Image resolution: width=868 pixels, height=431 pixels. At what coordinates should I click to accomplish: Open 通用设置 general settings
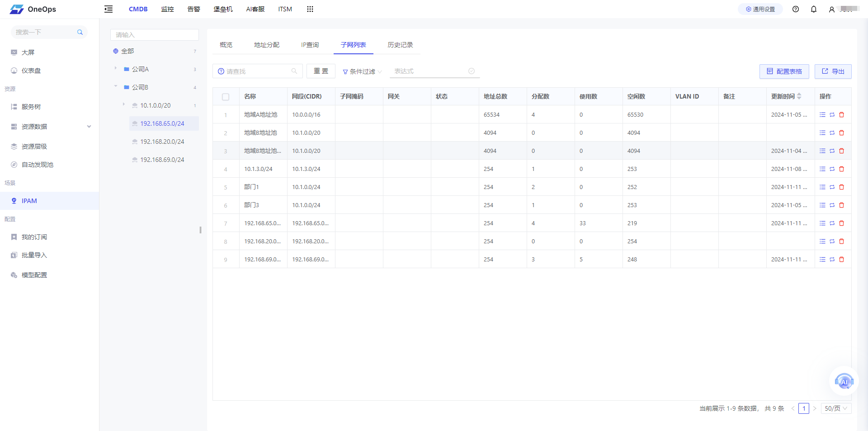coord(760,9)
